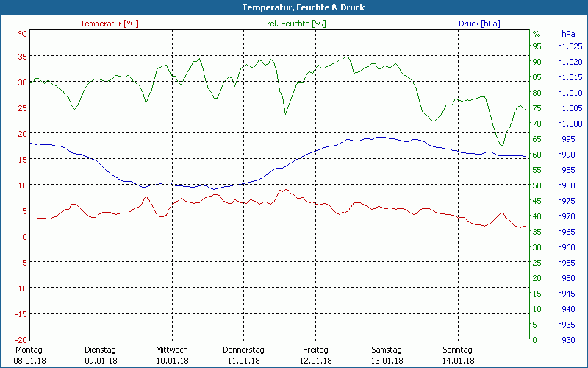
Task: Select the red "Temperatur [°C]" legend label
Action: pyautogui.click(x=110, y=24)
